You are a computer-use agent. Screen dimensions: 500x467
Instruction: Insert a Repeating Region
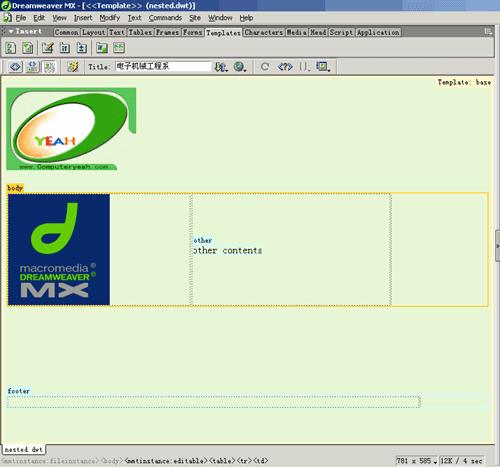82,48
